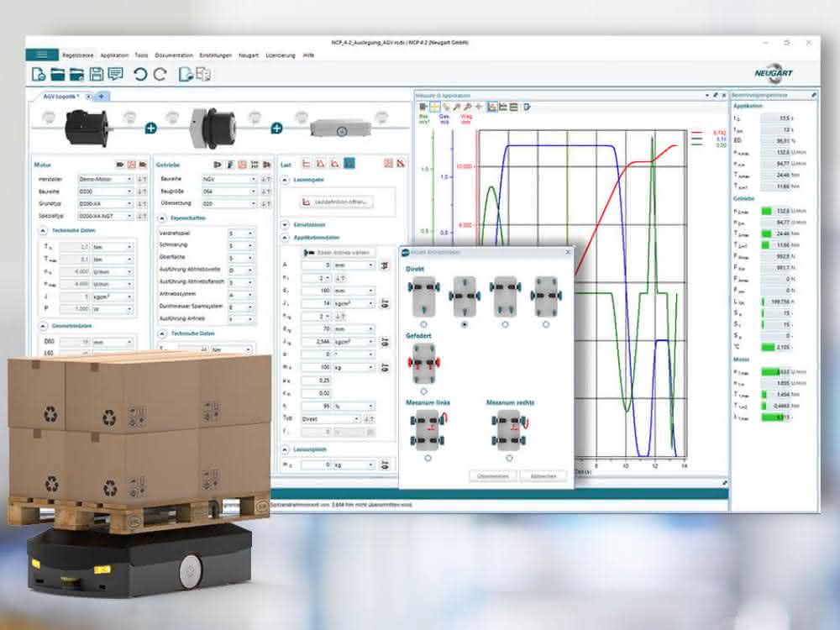Select the gearbox image in drivetrain

(213, 128)
